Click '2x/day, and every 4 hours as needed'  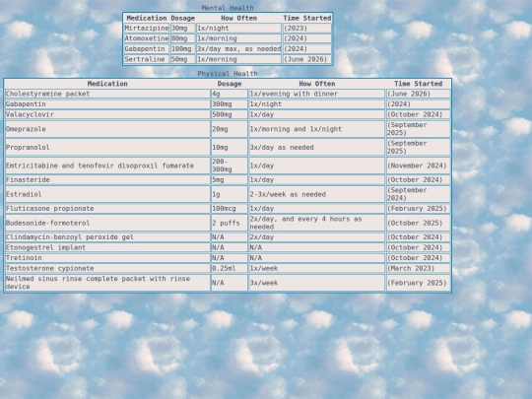click(x=317, y=223)
